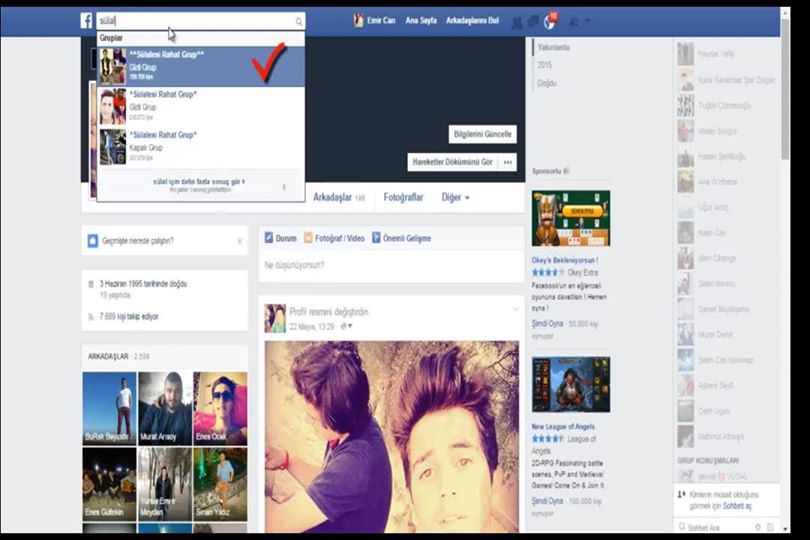
Task: Click Hareketler Dökümünü Gör button
Action: coord(452,162)
